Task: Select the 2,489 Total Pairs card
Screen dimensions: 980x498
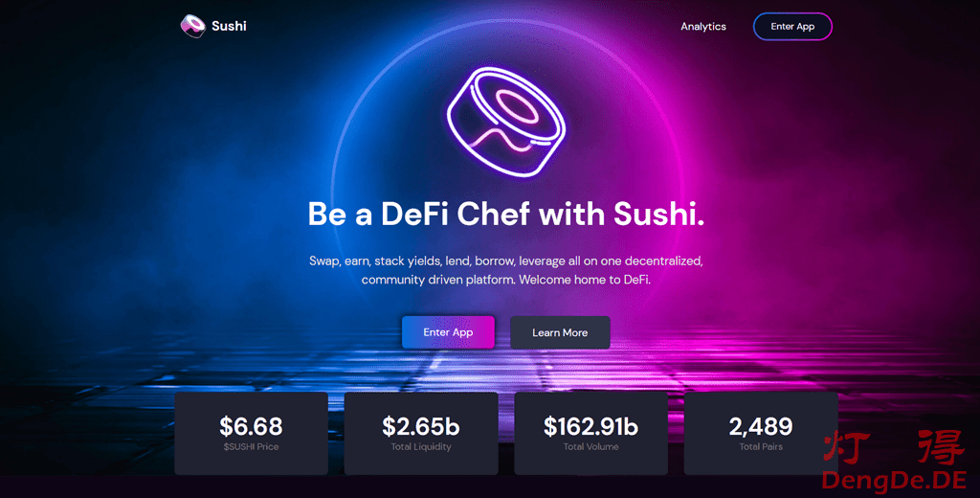Action: [761, 433]
